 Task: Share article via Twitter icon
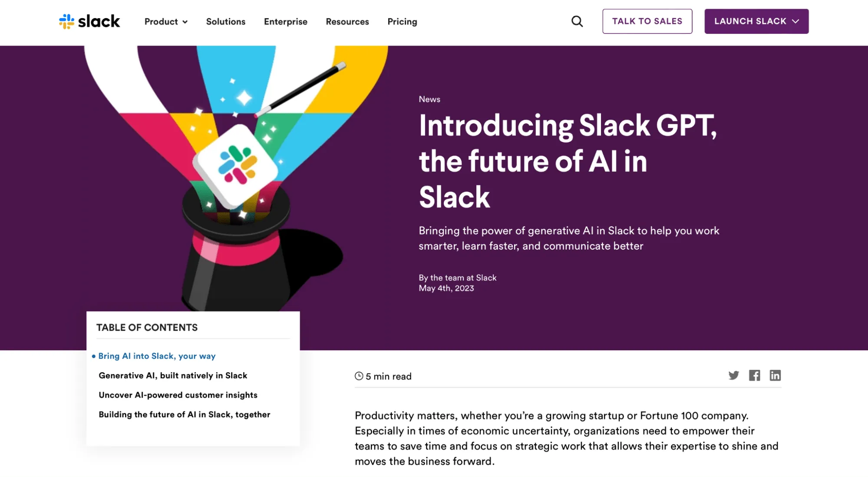(x=734, y=375)
